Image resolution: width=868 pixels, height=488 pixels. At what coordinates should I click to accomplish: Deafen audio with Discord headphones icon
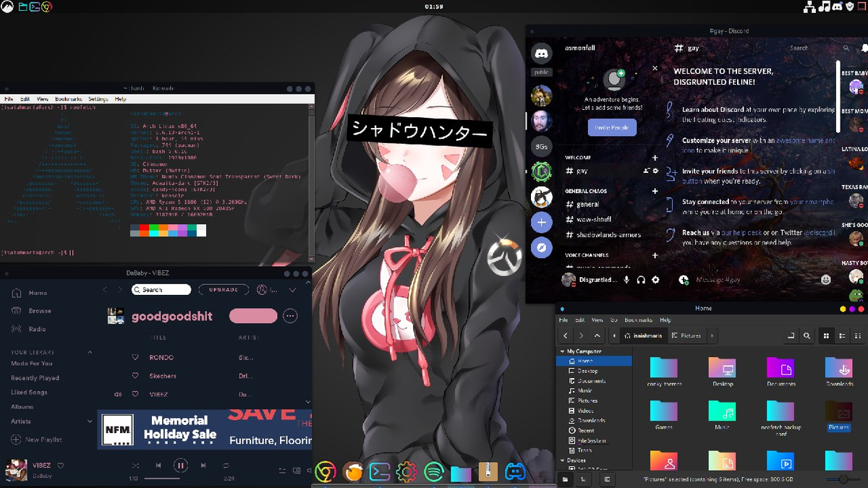click(641, 280)
